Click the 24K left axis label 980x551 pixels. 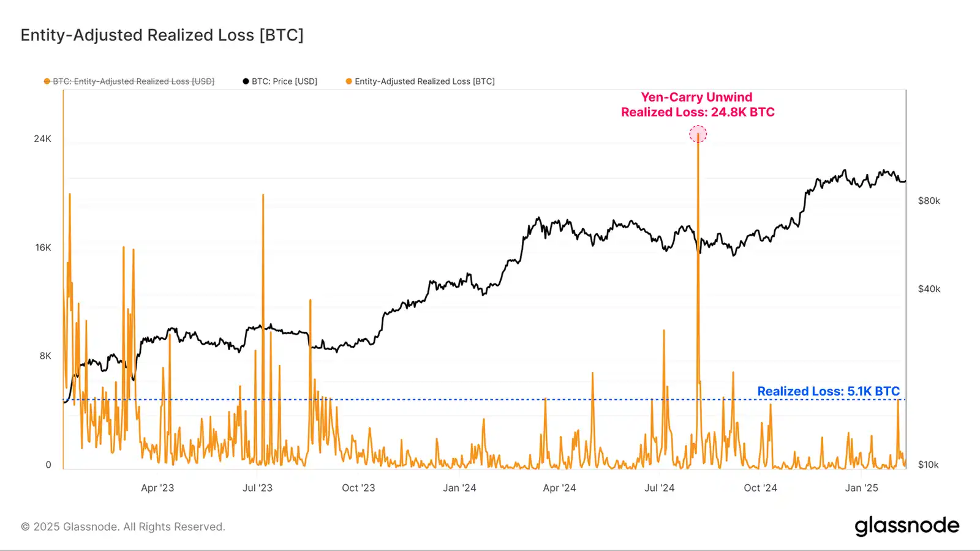coord(42,139)
